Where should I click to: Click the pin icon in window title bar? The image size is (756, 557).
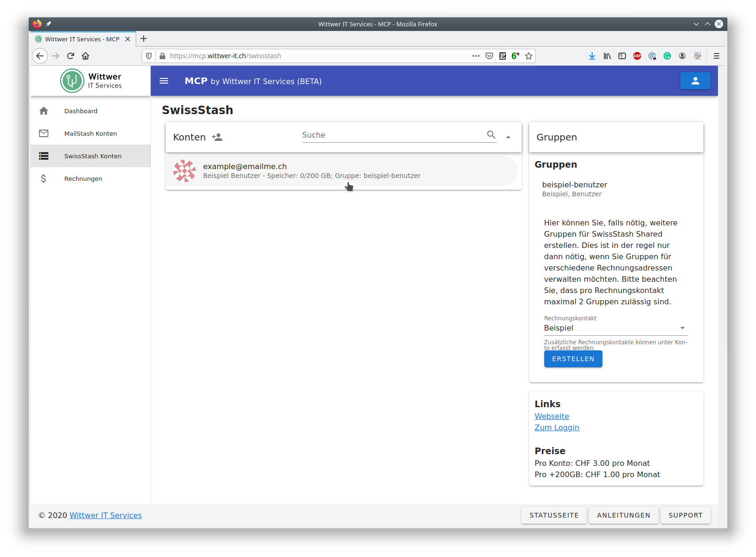(48, 24)
